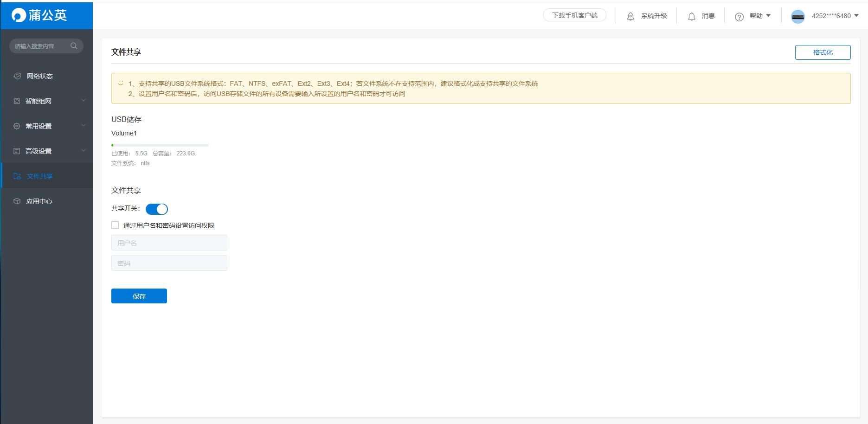
Task: Open the 帮助 dropdown arrow
Action: [768, 16]
